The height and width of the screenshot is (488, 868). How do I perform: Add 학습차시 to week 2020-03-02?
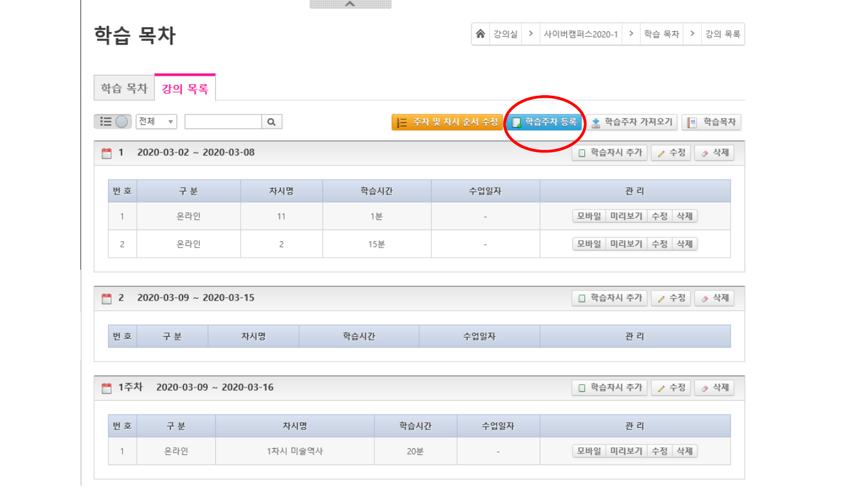pyautogui.click(x=609, y=153)
